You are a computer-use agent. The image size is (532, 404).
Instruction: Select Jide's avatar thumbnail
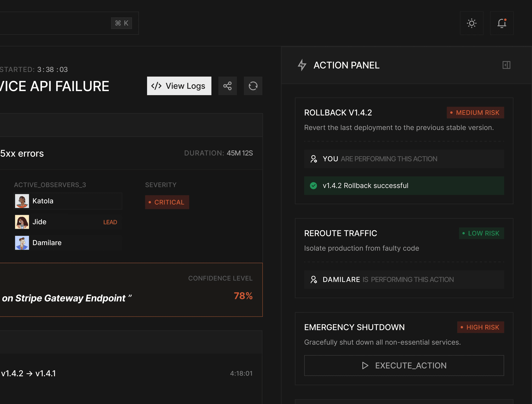[22, 222]
